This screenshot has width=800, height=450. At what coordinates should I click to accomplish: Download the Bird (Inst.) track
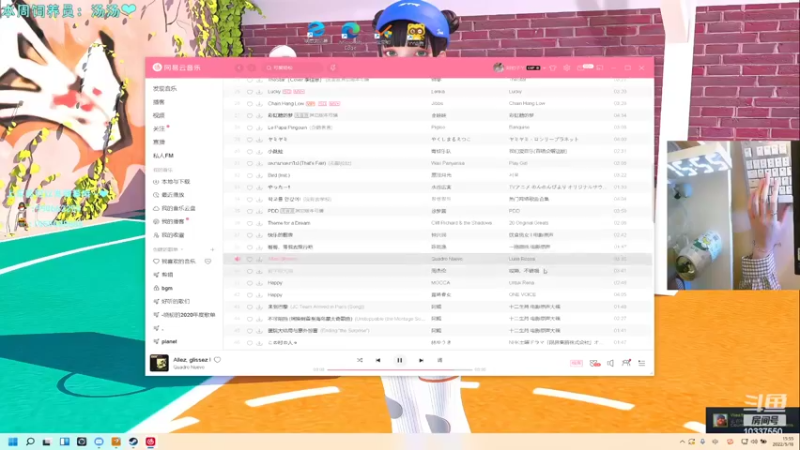[x=259, y=175]
